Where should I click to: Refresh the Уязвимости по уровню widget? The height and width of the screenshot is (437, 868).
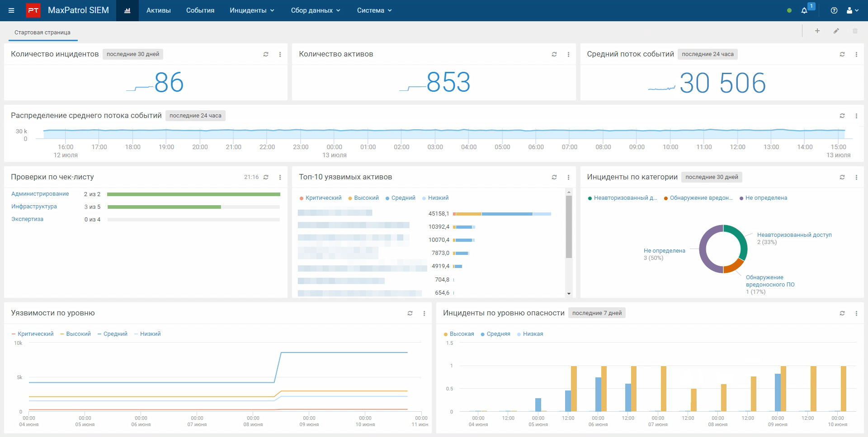(x=410, y=313)
